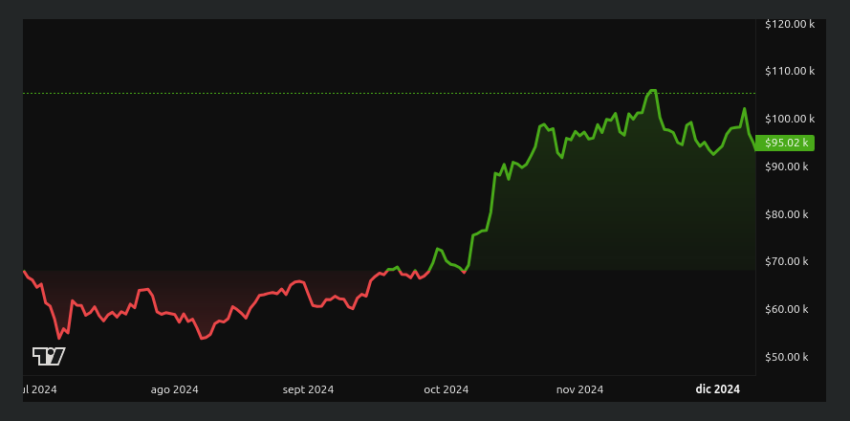This screenshot has width=850, height=421.
Task: Select the oct 2024 timeline label
Action: tap(447, 390)
